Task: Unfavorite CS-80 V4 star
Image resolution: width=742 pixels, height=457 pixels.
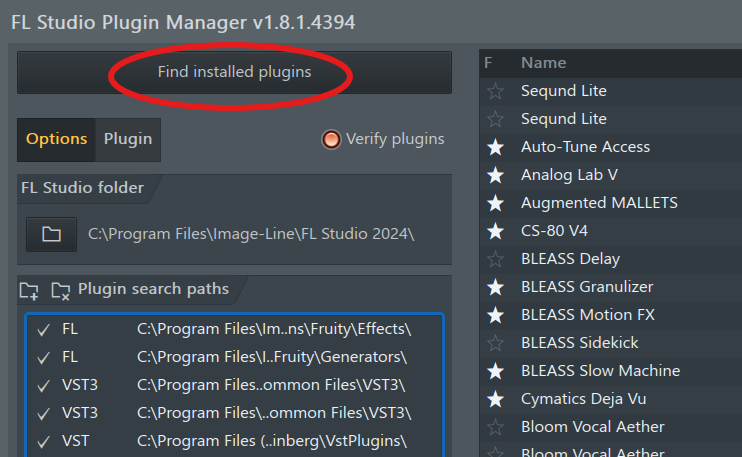Action: tap(495, 231)
